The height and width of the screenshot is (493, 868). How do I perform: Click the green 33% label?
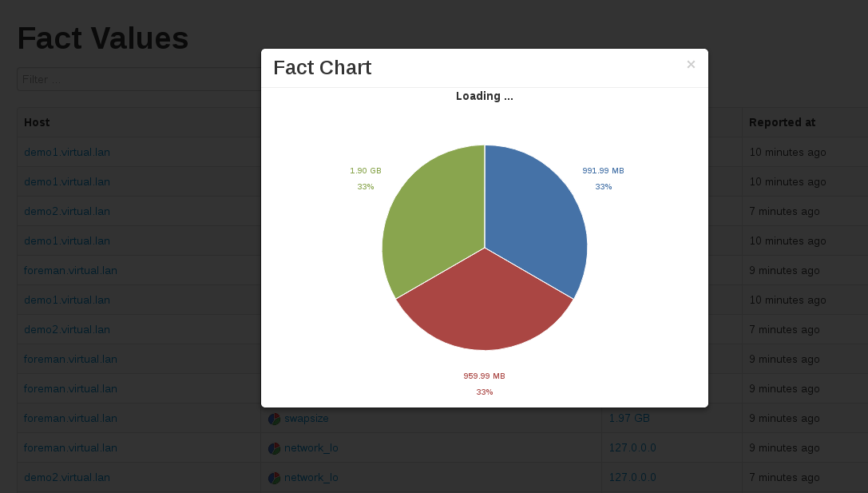coord(366,187)
